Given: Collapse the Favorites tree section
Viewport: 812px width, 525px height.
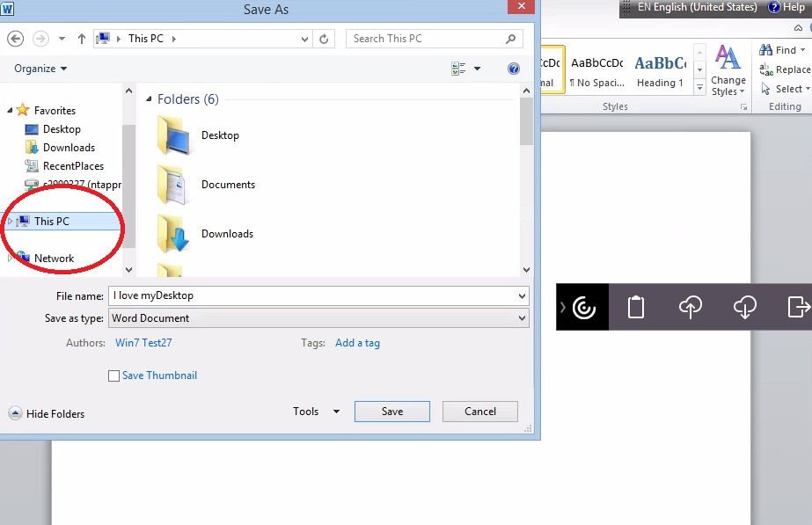Looking at the screenshot, I should 11,111.
